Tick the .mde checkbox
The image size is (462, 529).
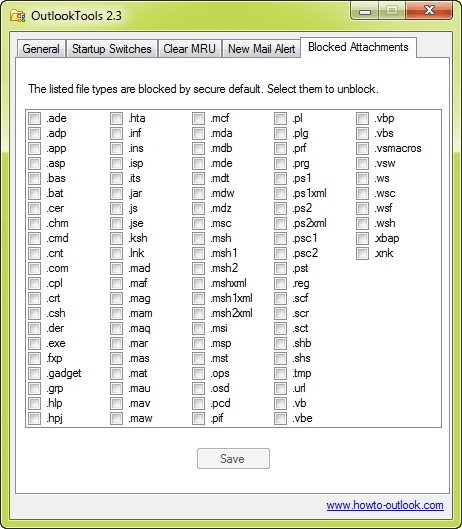[x=198, y=163]
